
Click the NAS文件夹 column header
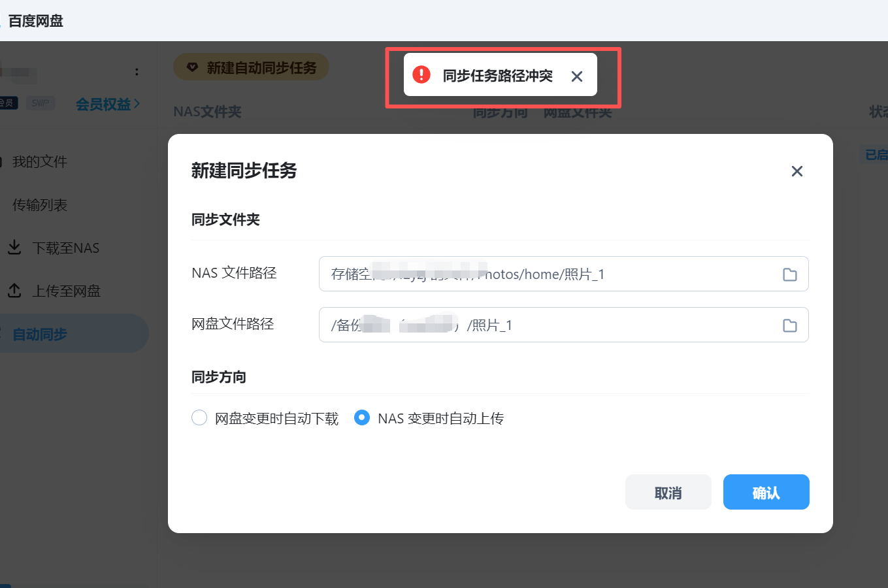(x=207, y=112)
